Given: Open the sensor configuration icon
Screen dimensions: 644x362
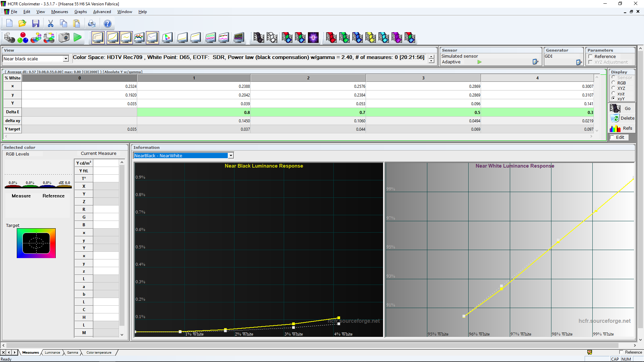Looking at the screenshot, I should pyautogui.click(x=535, y=62).
